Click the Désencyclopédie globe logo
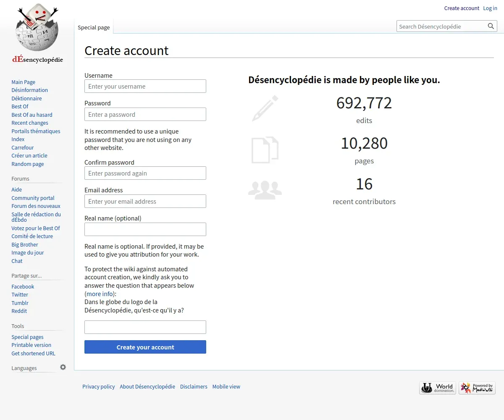 [x=37, y=34]
